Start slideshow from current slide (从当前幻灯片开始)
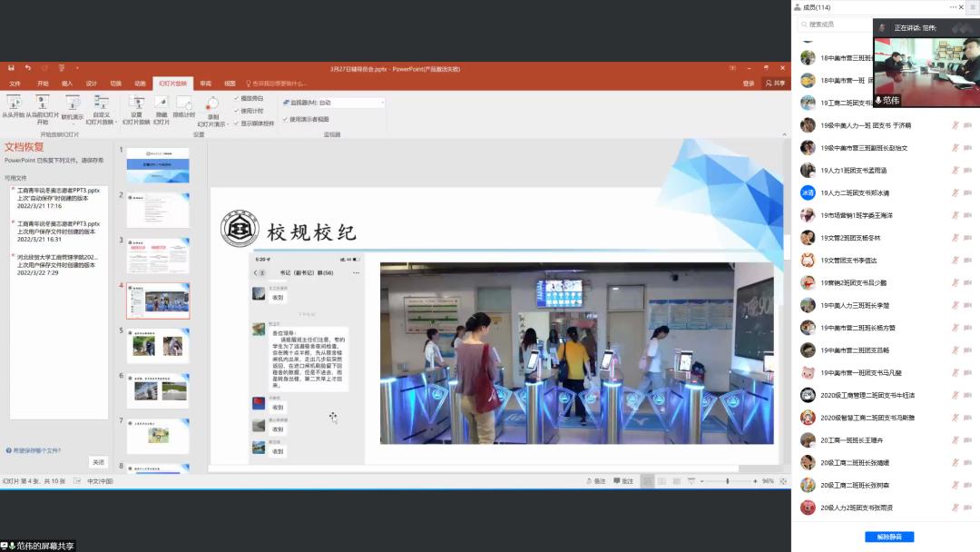The height and width of the screenshot is (552, 980). coord(42,103)
